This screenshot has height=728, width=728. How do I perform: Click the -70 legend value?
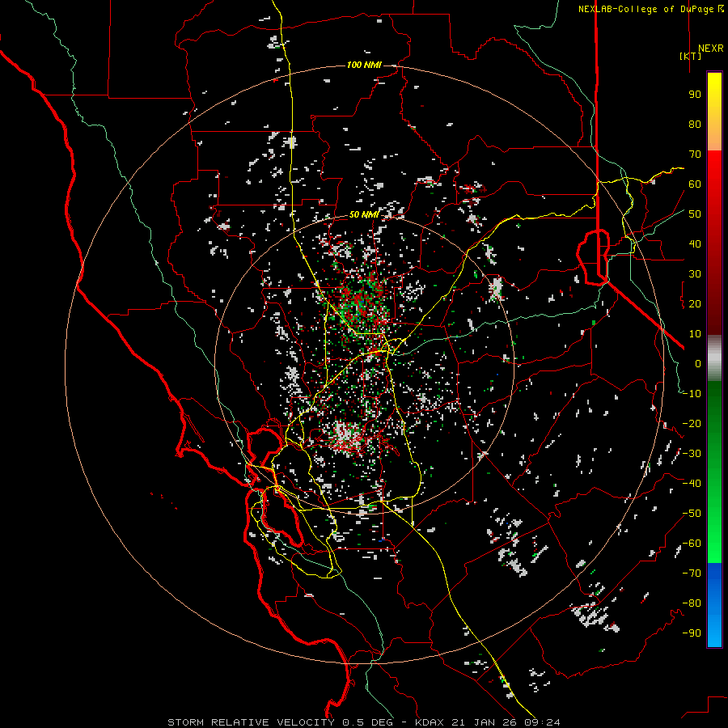[692, 574]
